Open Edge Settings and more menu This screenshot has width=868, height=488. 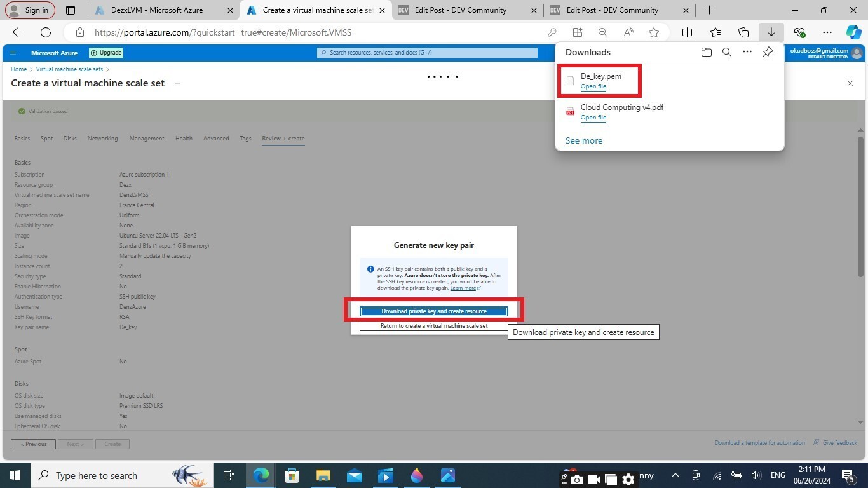click(827, 32)
